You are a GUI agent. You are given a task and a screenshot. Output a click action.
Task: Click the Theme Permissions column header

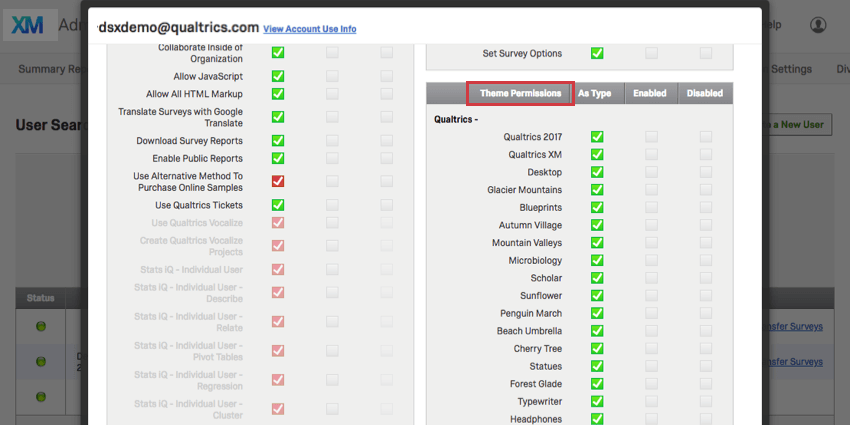(520, 94)
